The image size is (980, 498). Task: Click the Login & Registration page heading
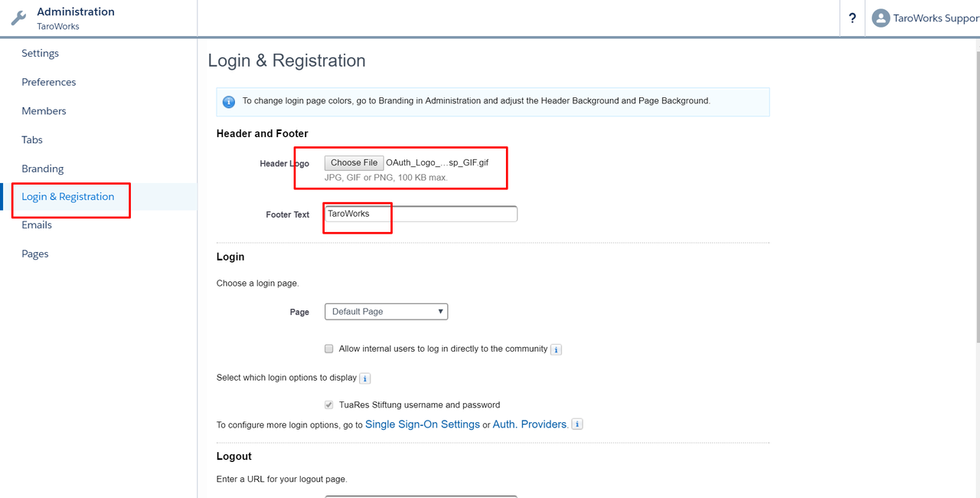287,61
